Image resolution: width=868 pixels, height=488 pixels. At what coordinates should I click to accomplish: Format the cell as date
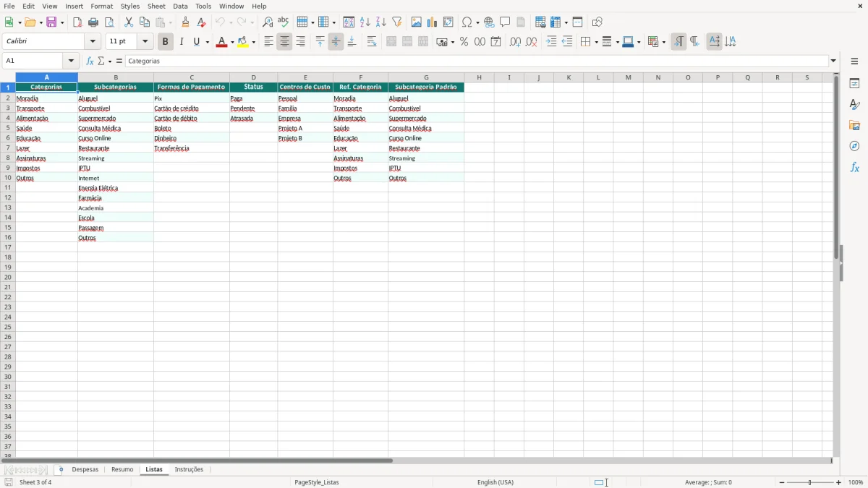(495, 42)
